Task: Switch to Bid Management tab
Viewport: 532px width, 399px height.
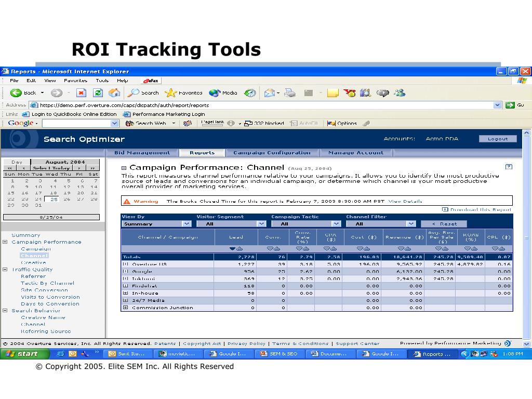Action: [x=142, y=153]
